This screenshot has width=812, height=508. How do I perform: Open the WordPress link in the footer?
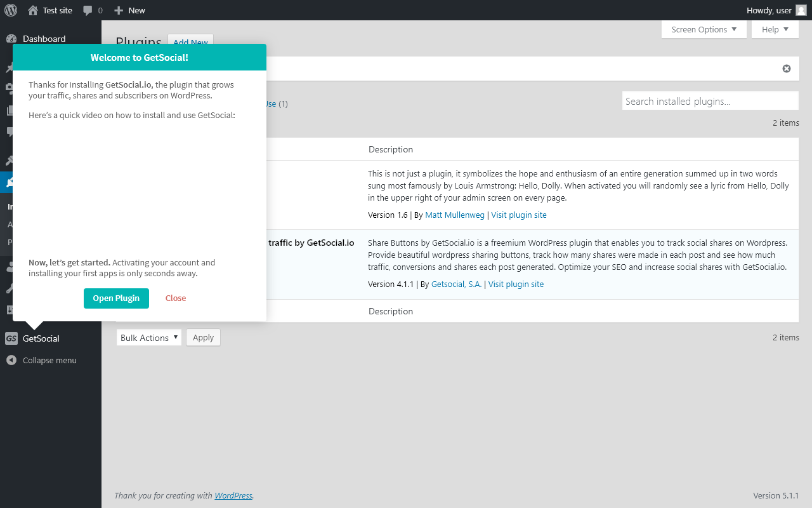[x=233, y=495]
